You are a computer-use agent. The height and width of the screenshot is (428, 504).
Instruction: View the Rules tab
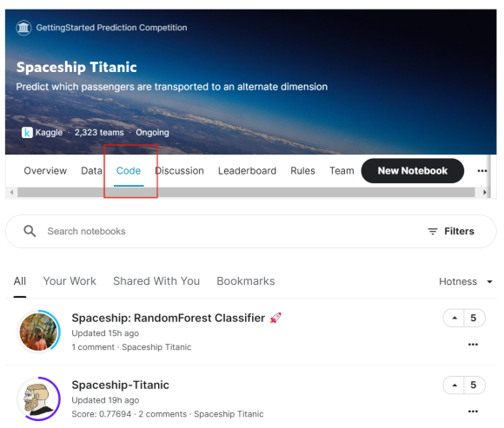click(302, 171)
